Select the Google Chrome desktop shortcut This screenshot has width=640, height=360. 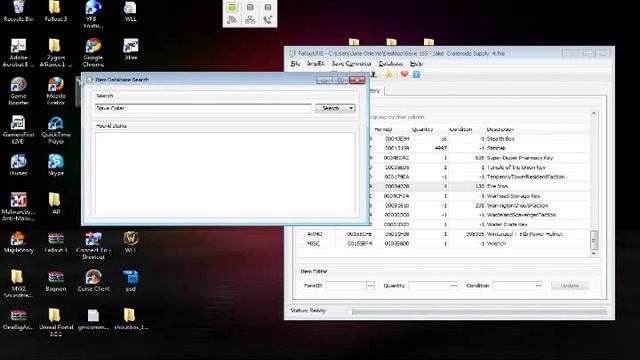pyautogui.click(x=93, y=52)
